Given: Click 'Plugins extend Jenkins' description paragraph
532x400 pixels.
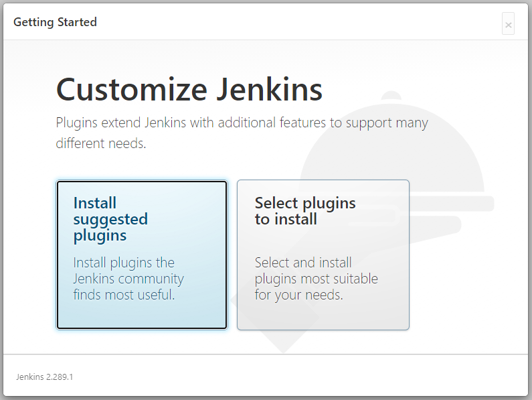Looking at the screenshot, I should tap(242, 133).
